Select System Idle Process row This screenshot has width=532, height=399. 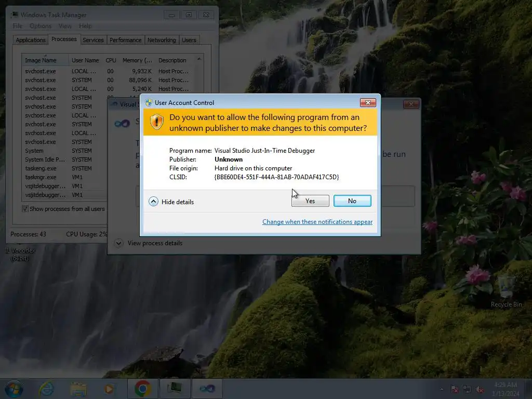click(65, 159)
